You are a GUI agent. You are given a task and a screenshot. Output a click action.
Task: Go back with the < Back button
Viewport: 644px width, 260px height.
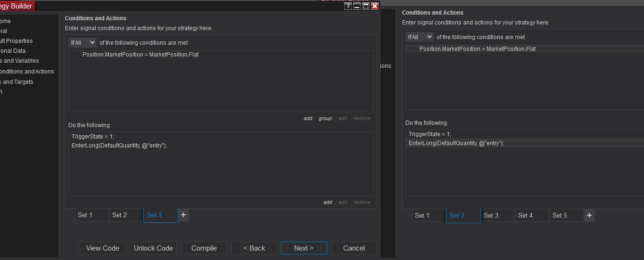(x=254, y=248)
